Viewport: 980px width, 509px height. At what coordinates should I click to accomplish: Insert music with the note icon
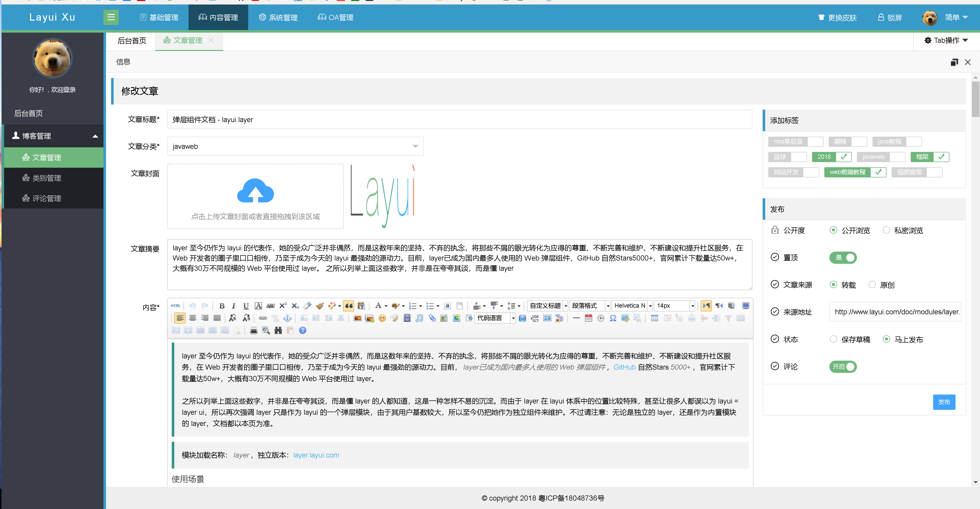pos(419,318)
